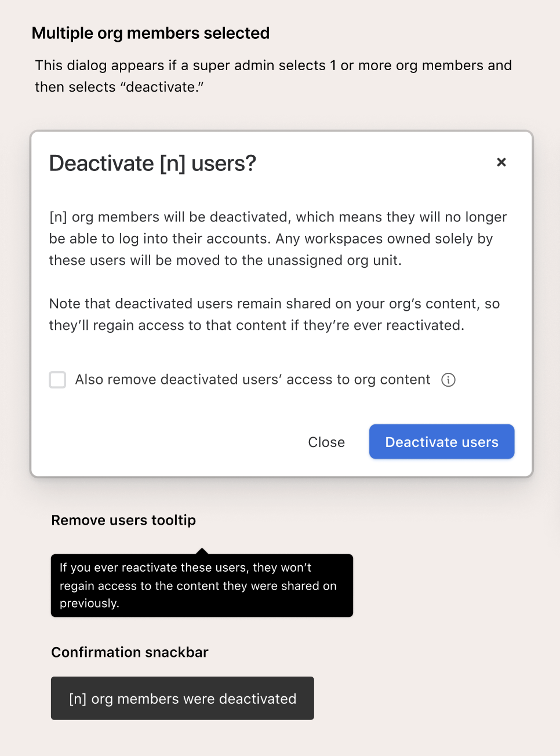Click the "[n] org members were deactivated" snackbar
This screenshot has width=560, height=756.
182,698
